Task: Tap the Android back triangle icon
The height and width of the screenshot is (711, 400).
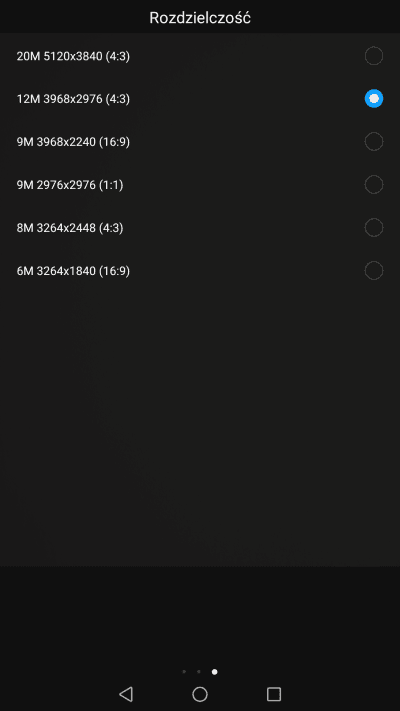Action: pyautogui.click(x=126, y=694)
